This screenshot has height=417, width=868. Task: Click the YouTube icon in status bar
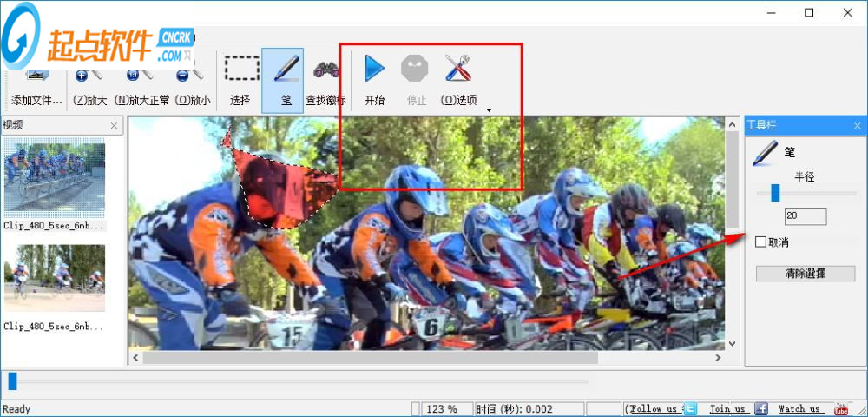click(841, 409)
